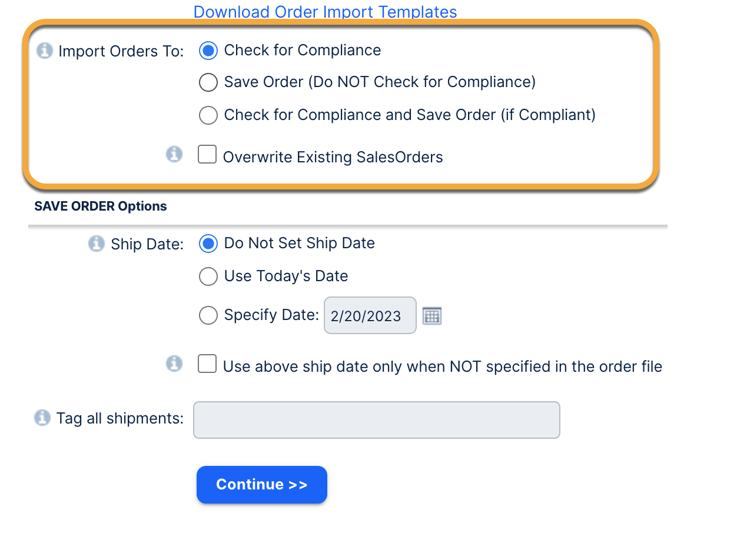This screenshot has height=560, width=737.
Task: Click the Tag all shipments text field
Action: pyautogui.click(x=377, y=420)
